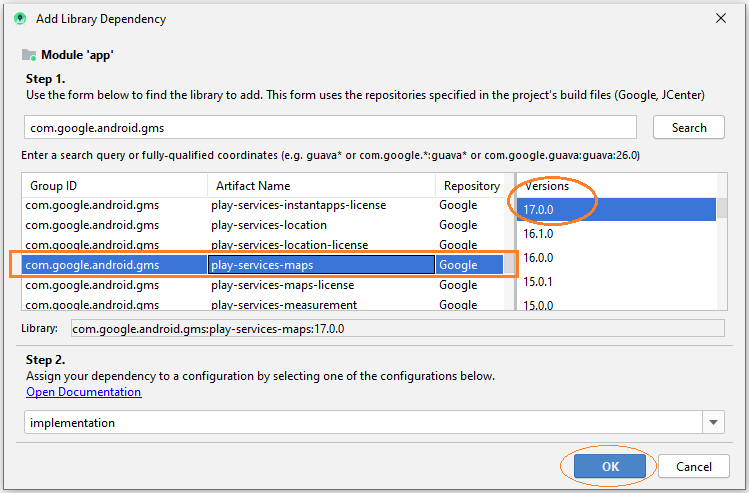Click the Library coordinates field
Viewport: 749px width, 493px height.
coord(397,329)
